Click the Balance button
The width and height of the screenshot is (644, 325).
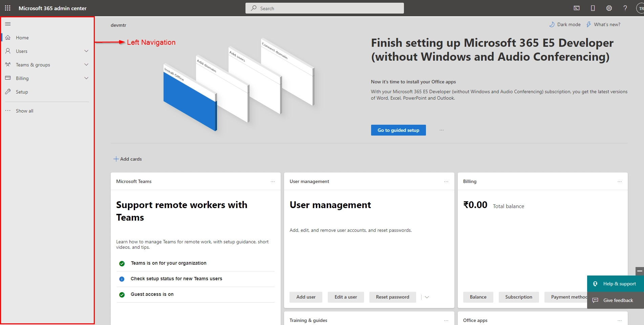click(x=478, y=297)
